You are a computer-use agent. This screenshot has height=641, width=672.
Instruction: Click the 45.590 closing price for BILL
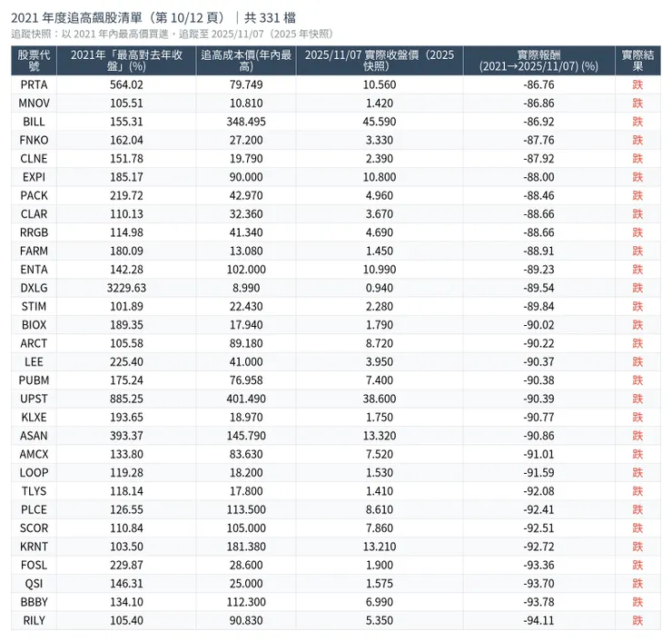pyautogui.click(x=380, y=122)
